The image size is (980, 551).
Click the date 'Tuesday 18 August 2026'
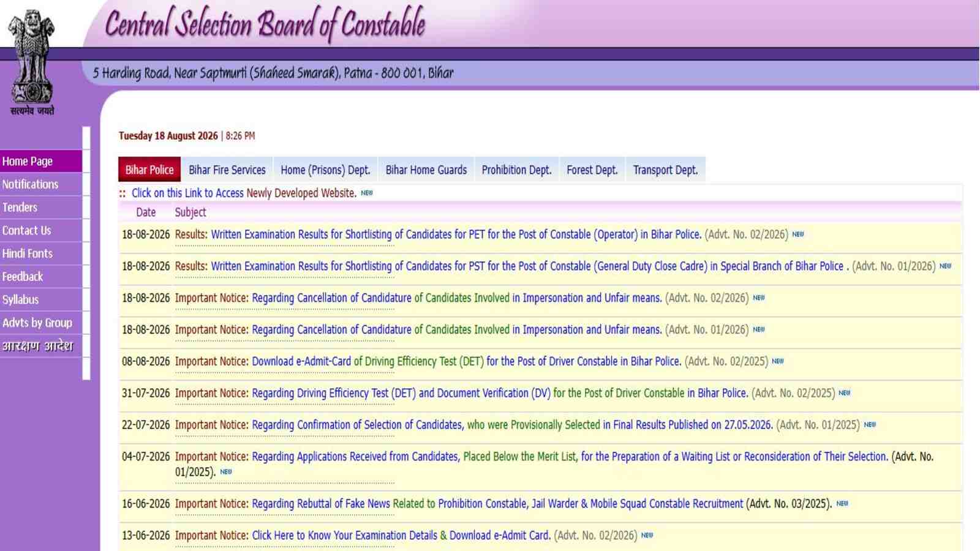pos(168,136)
